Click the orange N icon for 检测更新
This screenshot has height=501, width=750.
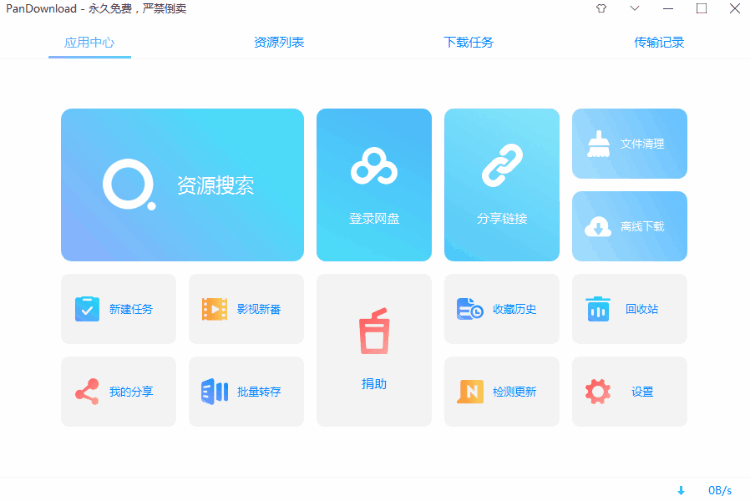(470, 391)
